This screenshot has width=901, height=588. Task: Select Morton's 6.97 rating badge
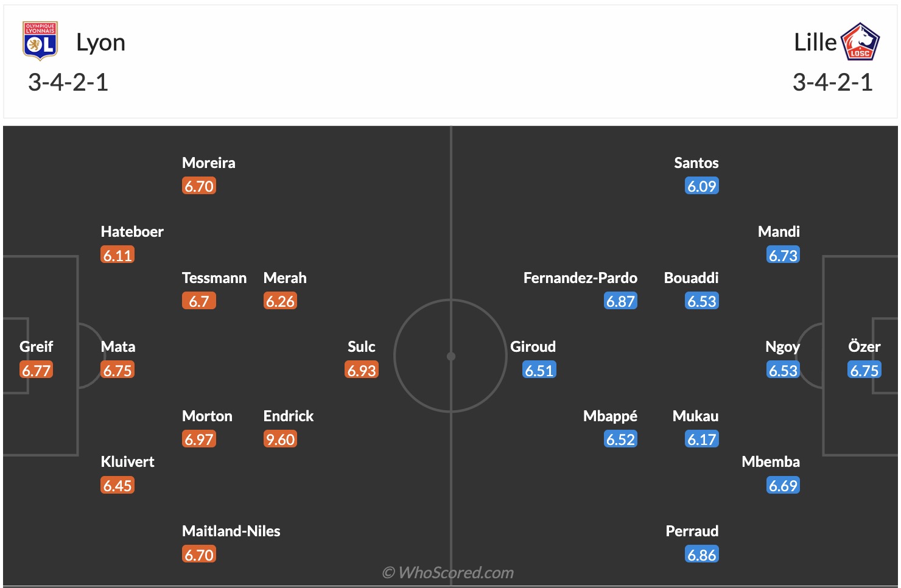click(x=199, y=439)
